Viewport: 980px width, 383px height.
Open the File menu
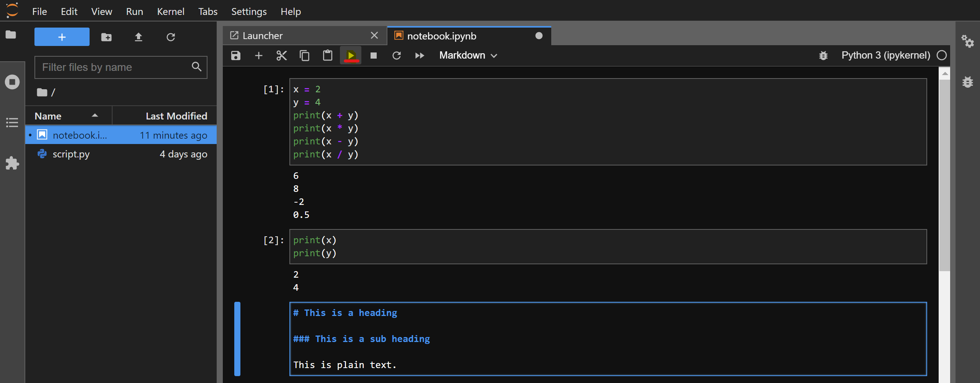(39, 11)
